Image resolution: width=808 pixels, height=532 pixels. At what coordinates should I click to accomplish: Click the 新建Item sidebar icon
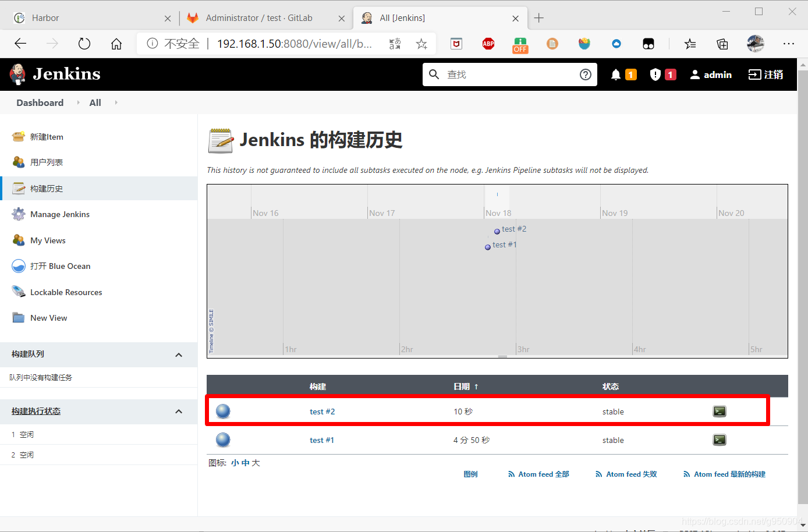click(x=19, y=137)
